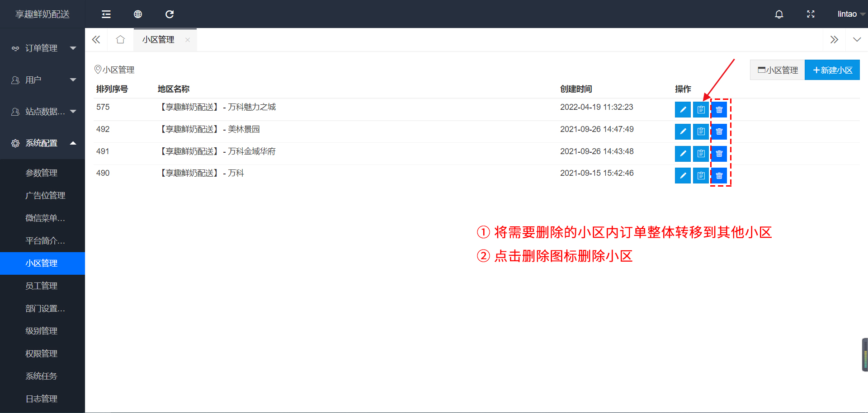Click the 新建小区 button

(832, 70)
